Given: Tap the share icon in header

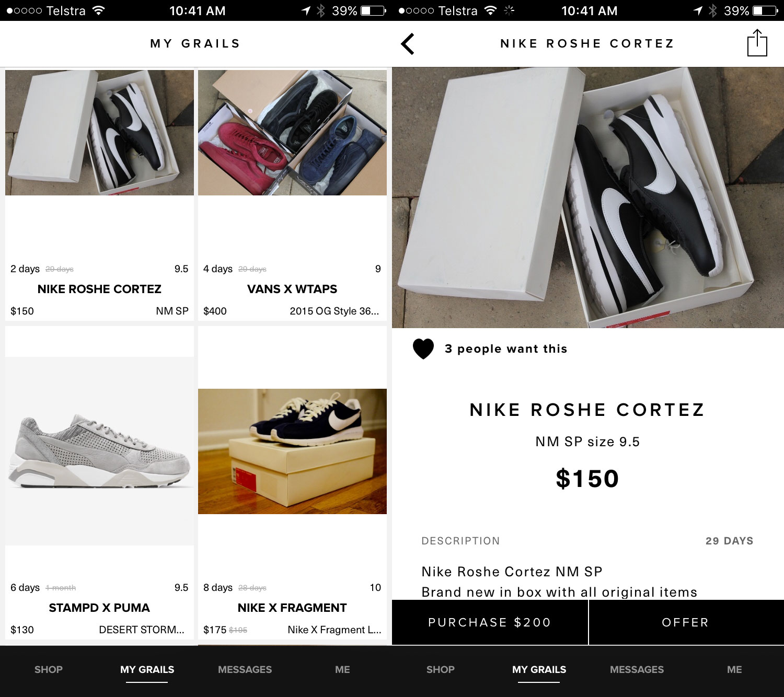Looking at the screenshot, I should pyautogui.click(x=757, y=43).
